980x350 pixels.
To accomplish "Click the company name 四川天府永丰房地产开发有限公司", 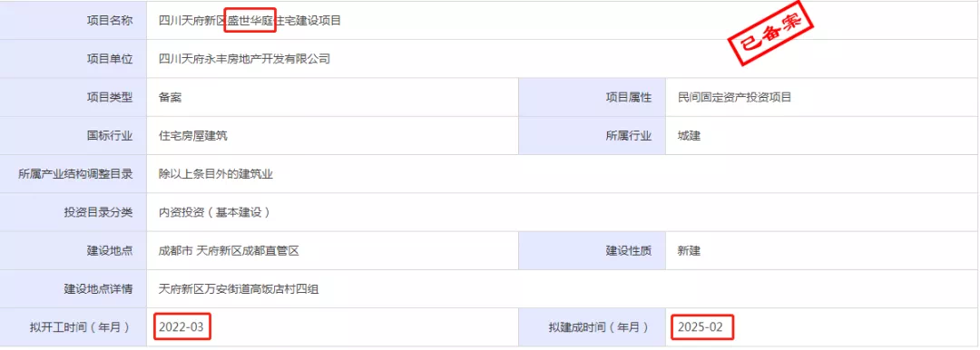I will coord(244,59).
